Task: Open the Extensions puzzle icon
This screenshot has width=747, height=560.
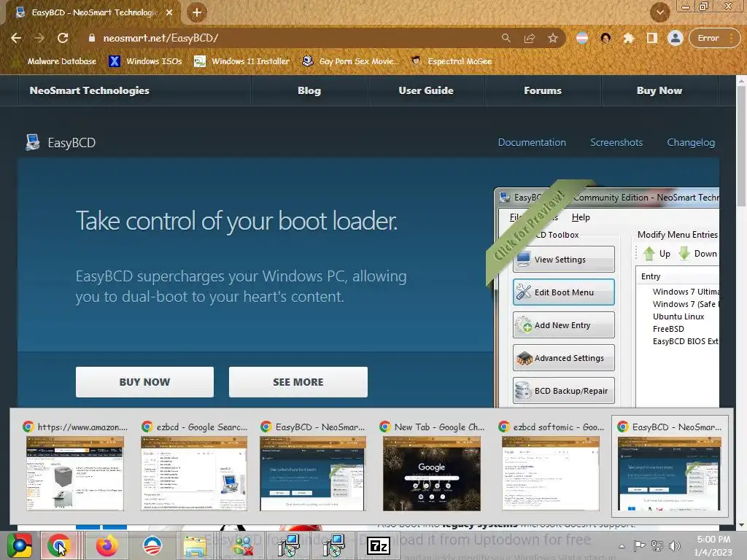Action: click(629, 38)
